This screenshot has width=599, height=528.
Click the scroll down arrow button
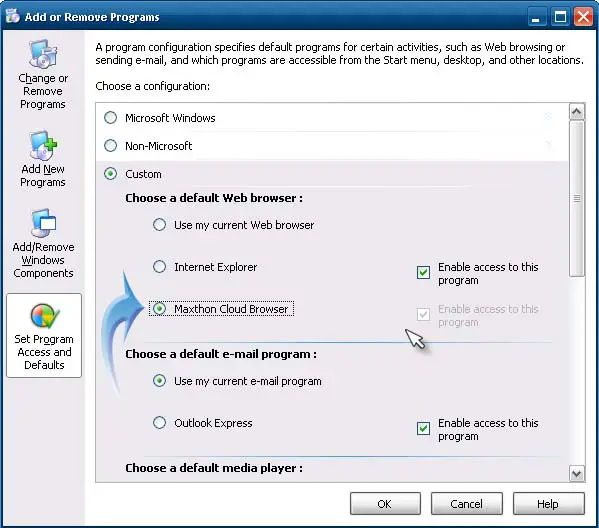pyautogui.click(x=576, y=474)
